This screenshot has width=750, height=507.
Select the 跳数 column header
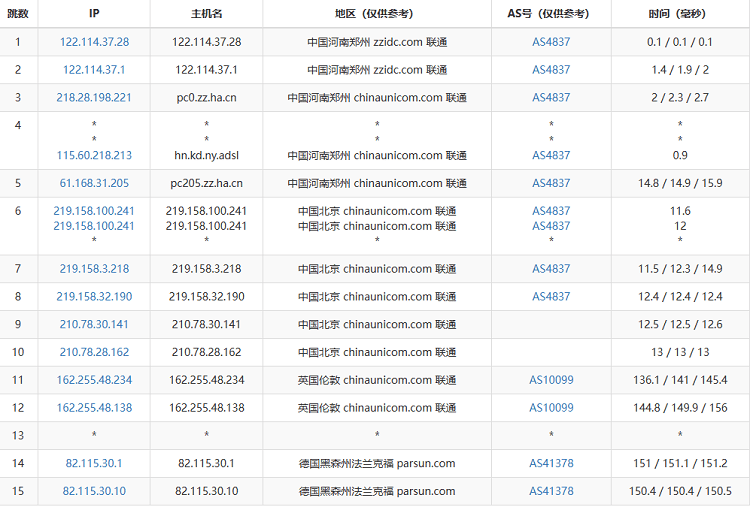(18, 13)
